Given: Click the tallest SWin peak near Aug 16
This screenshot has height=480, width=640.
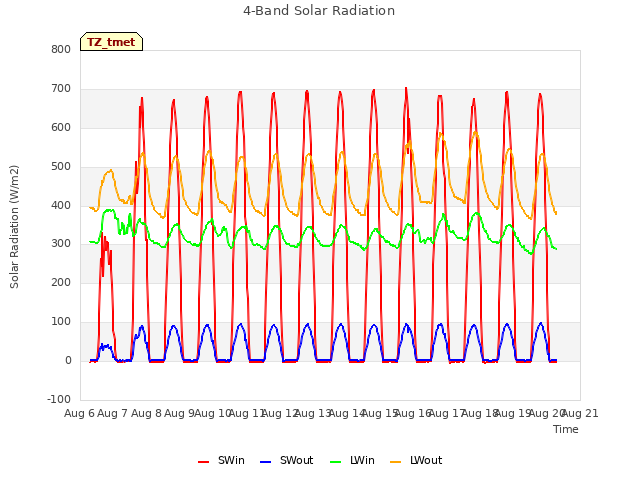Looking at the screenshot, I should pos(406,88).
